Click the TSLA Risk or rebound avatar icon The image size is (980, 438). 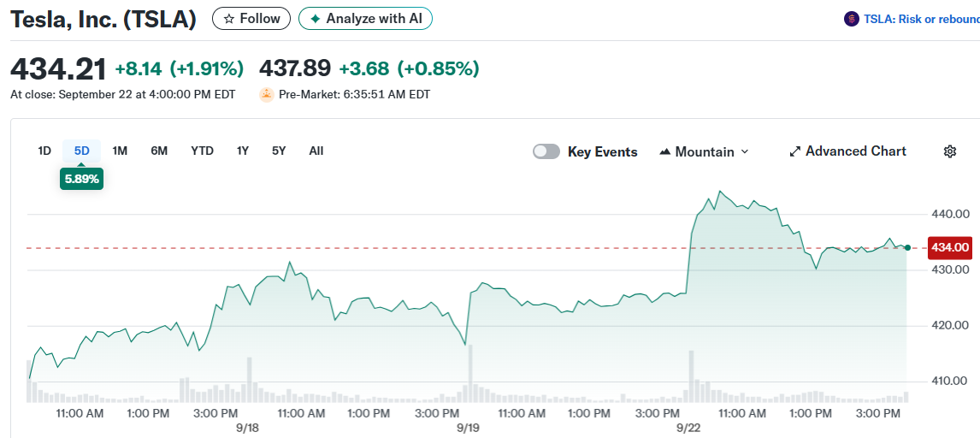(851, 20)
